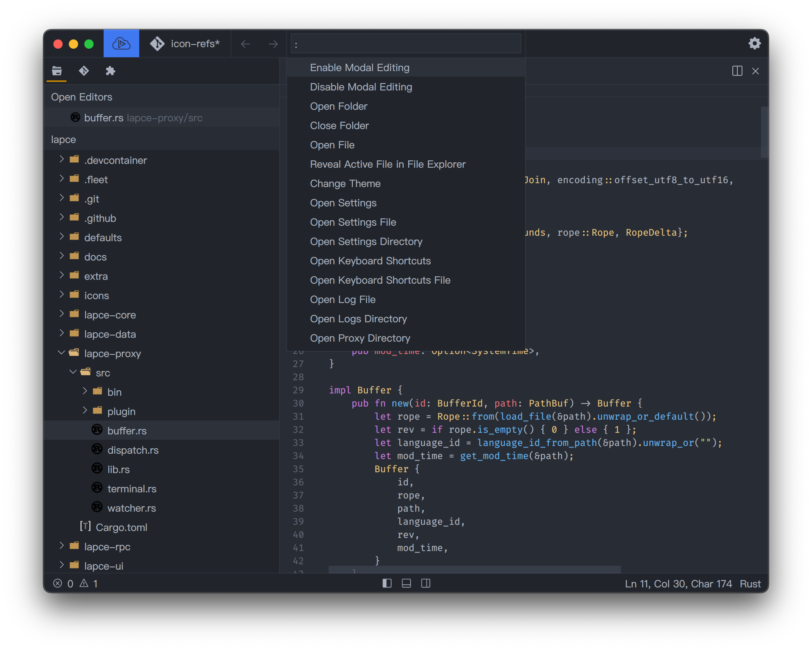Image resolution: width=812 pixels, height=650 pixels.
Task: Click the navigate back arrow
Action: (245, 44)
